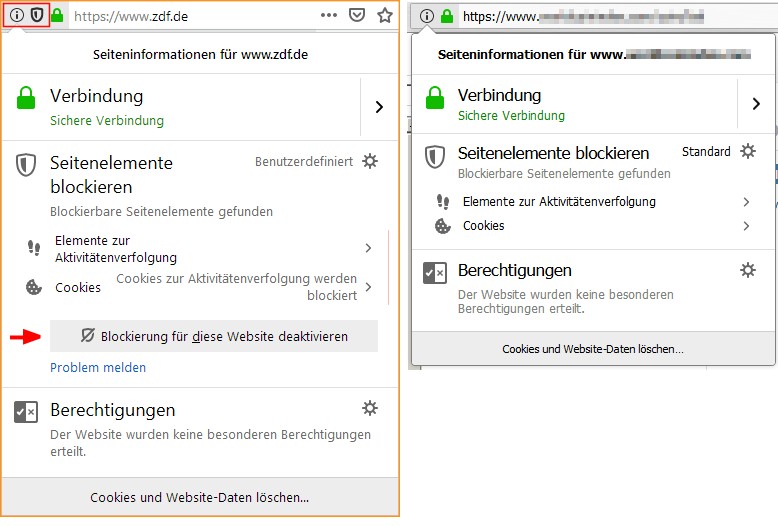Click the Problem melden link
This screenshot has height=526, width=778.
click(98, 368)
